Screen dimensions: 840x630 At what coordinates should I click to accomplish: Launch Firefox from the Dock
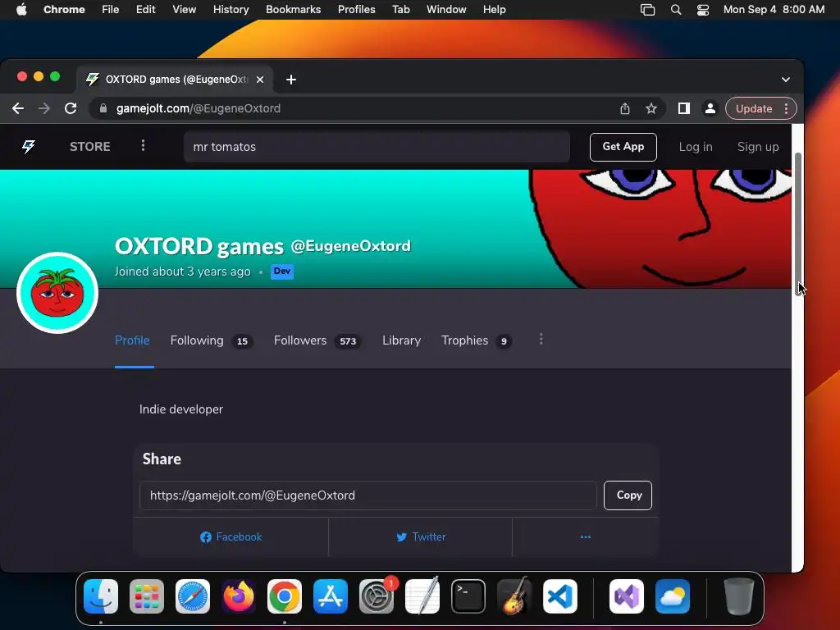239,596
